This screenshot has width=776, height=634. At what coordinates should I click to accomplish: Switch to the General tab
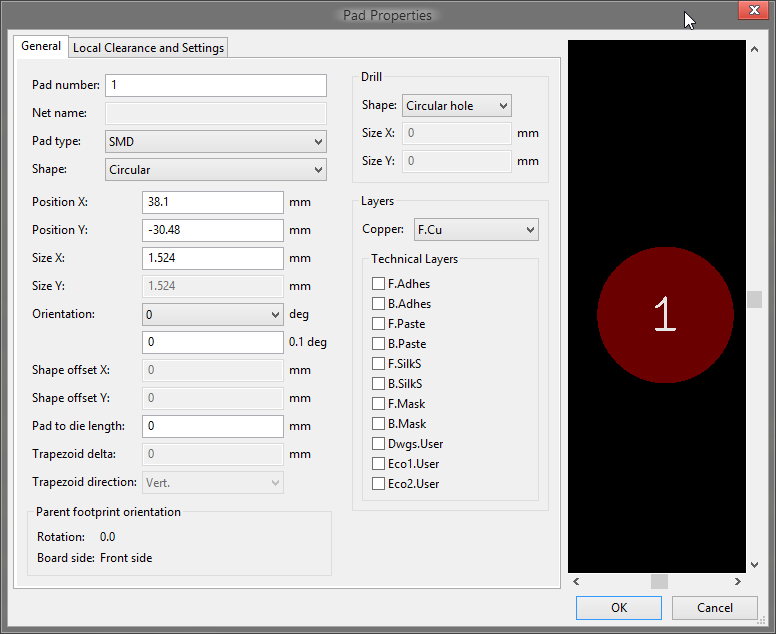41,47
